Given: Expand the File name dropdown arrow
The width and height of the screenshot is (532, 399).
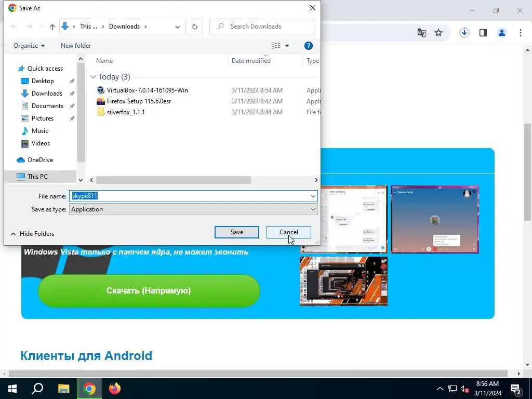Looking at the screenshot, I should pyautogui.click(x=313, y=196).
